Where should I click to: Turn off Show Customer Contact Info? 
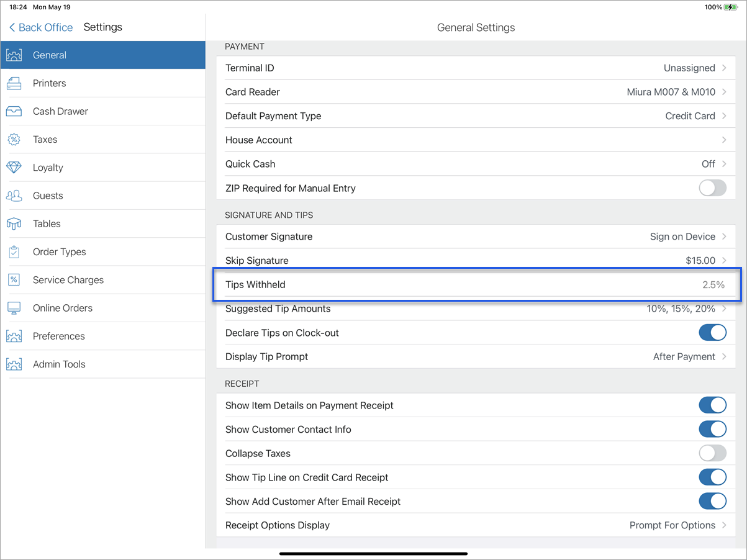point(712,430)
